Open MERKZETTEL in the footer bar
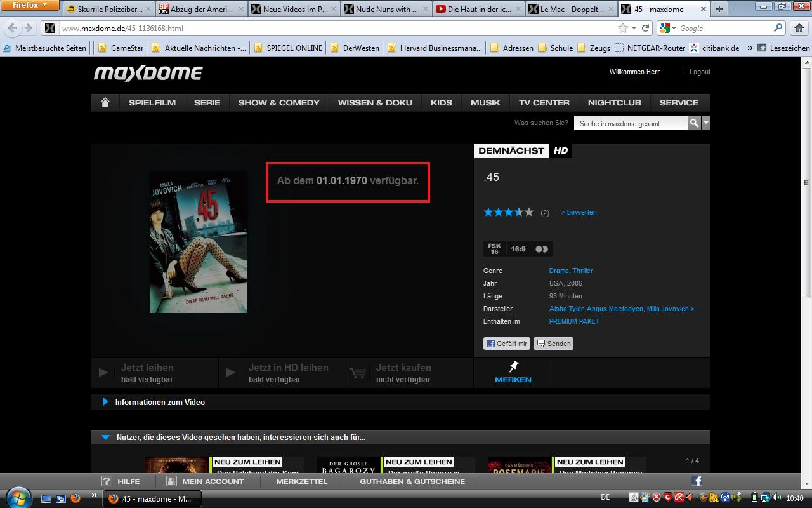This screenshot has height=508, width=812. click(x=302, y=481)
